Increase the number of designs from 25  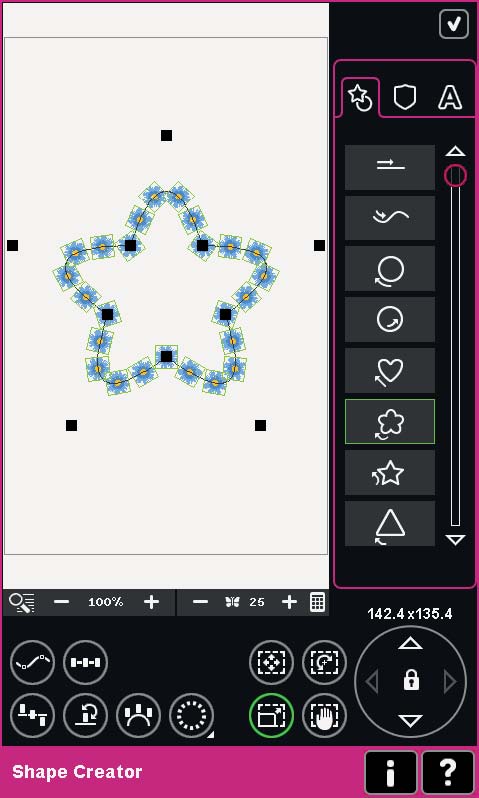tap(289, 602)
